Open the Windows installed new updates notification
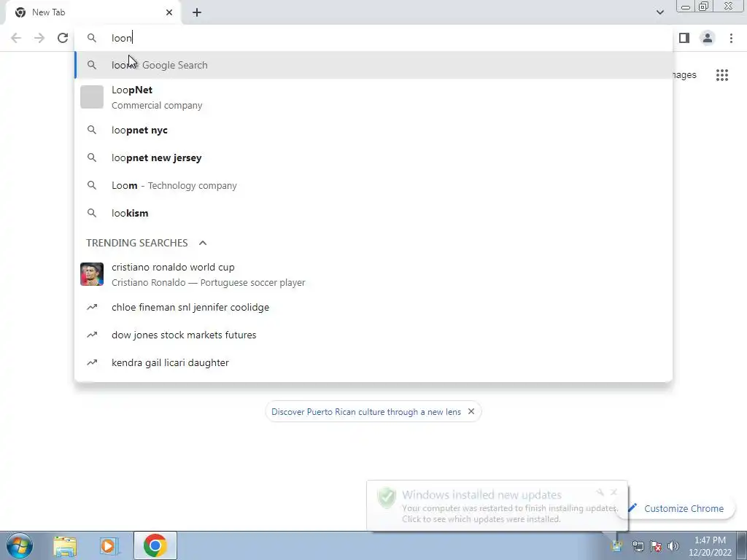747x560 pixels. 498,506
